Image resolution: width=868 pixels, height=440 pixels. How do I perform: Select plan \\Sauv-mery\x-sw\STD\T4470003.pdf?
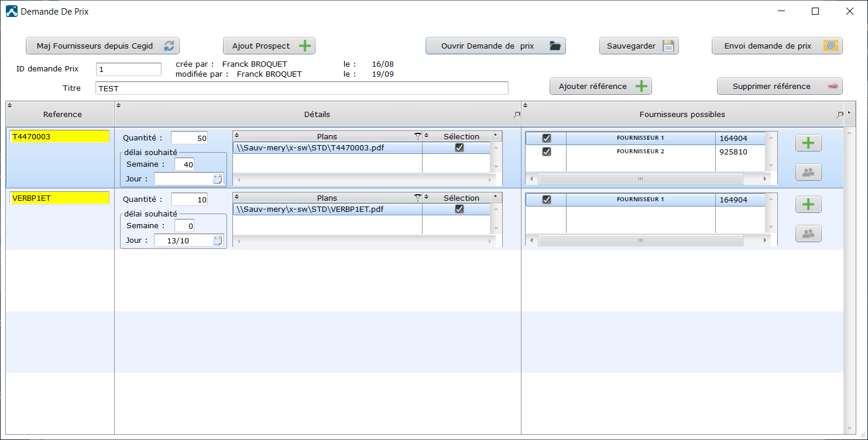point(327,148)
